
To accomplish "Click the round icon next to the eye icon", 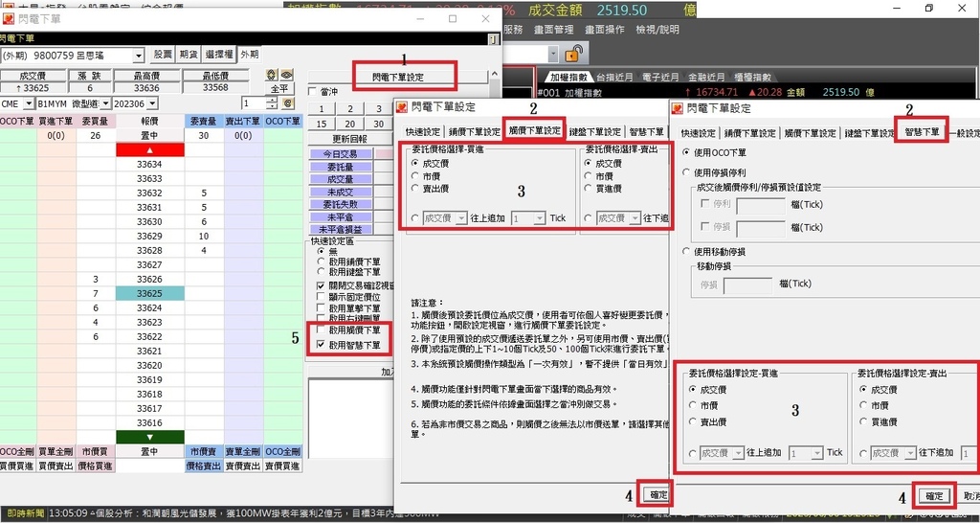I will point(272,75).
